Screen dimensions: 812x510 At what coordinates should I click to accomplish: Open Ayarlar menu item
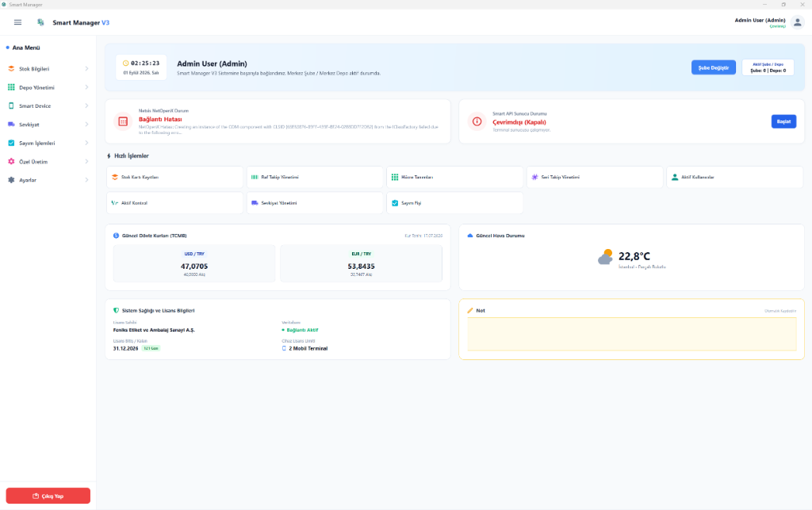[x=48, y=180]
